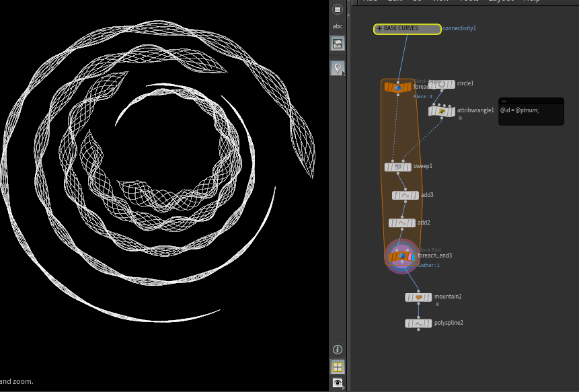Click the yellow four-pane layout icon
The height and width of the screenshot is (392, 579).
[338, 367]
